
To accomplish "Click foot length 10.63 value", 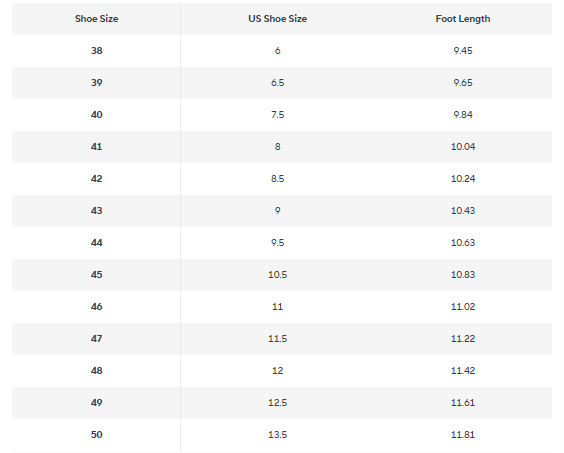I will [x=463, y=243].
